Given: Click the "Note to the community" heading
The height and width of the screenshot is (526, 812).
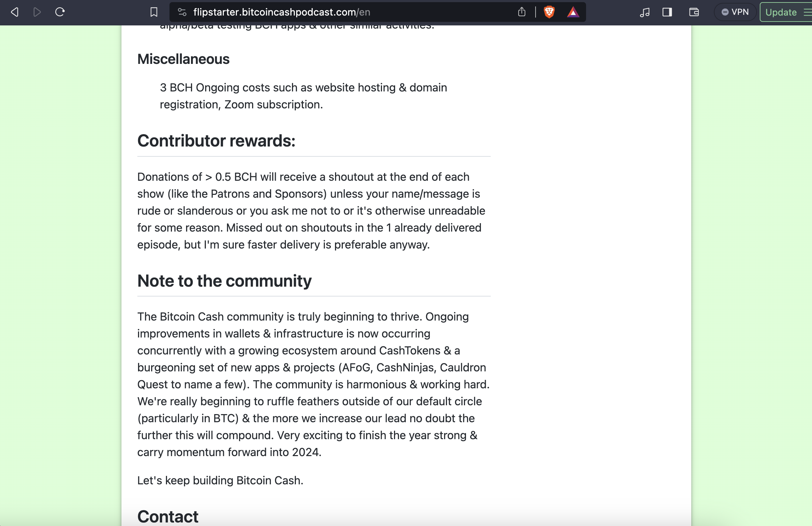Looking at the screenshot, I should 224,281.
